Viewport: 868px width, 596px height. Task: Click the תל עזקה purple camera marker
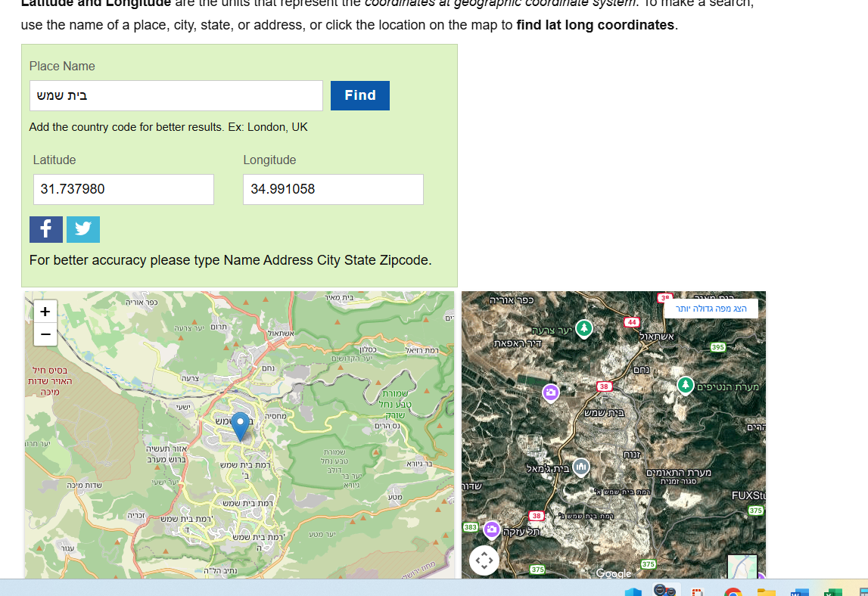coord(492,529)
